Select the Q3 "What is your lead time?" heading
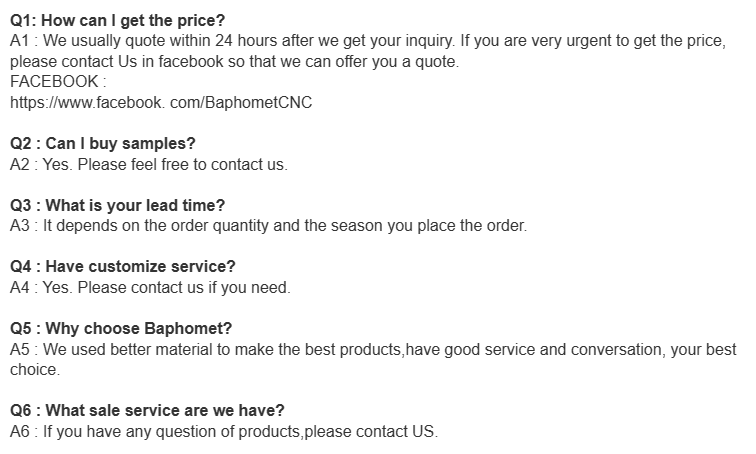The height and width of the screenshot is (454, 756). [x=118, y=206]
